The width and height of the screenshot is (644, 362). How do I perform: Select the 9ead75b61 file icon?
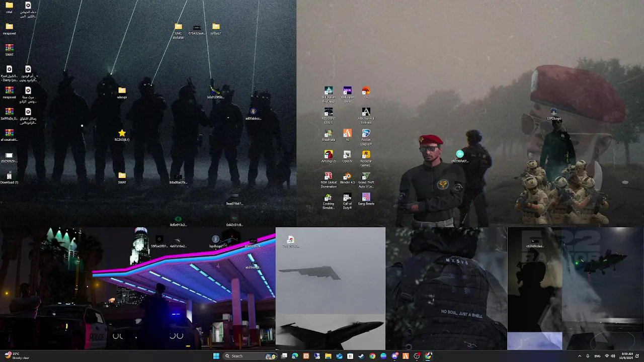[x=234, y=200]
